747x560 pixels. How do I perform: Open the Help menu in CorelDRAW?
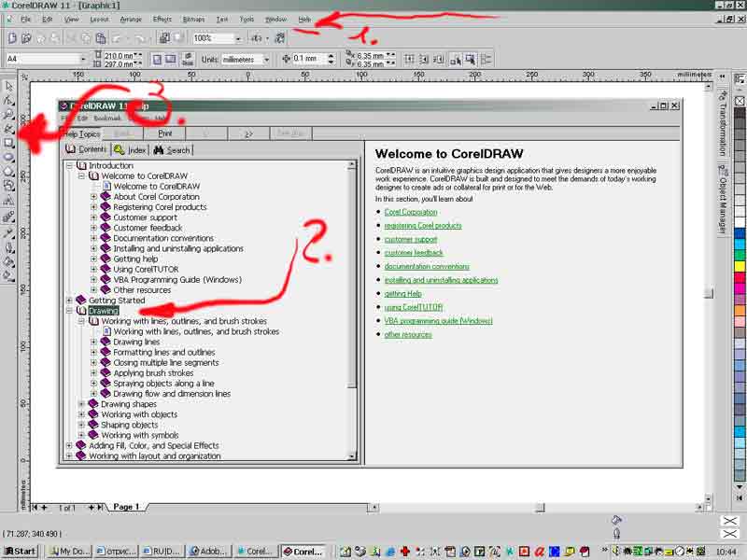pos(305,19)
